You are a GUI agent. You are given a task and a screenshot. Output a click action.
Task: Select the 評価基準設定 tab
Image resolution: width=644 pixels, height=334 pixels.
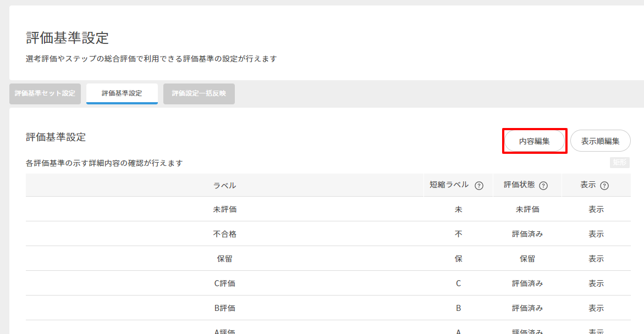point(122,93)
